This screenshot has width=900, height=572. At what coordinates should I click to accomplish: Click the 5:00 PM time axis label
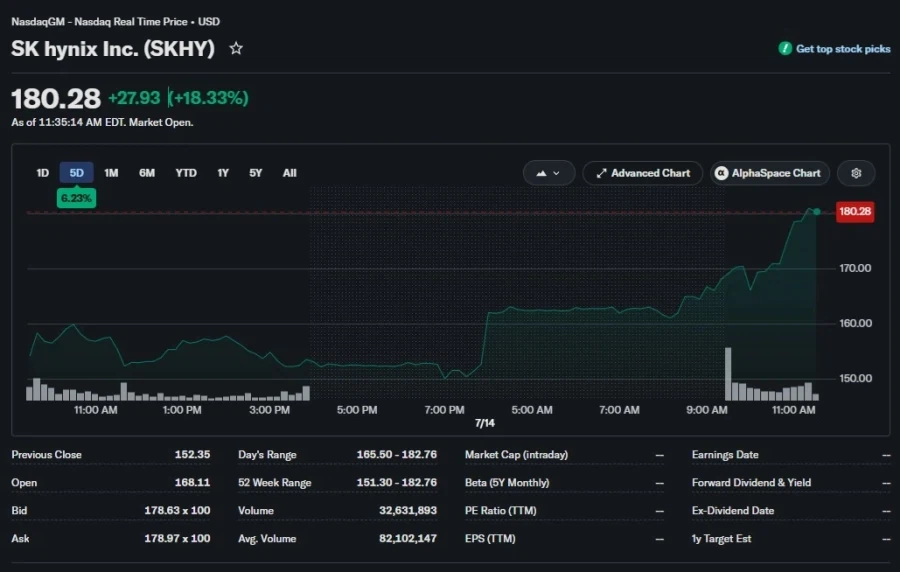click(357, 410)
